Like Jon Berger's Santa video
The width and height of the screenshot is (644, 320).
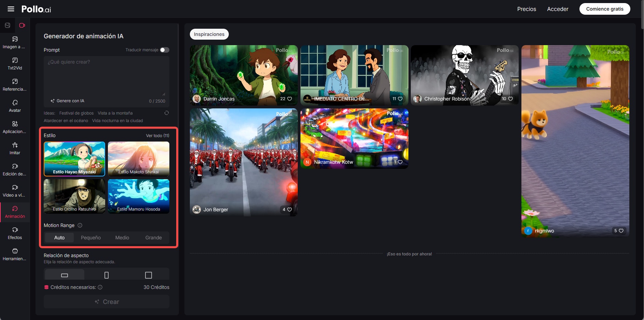coord(290,210)
